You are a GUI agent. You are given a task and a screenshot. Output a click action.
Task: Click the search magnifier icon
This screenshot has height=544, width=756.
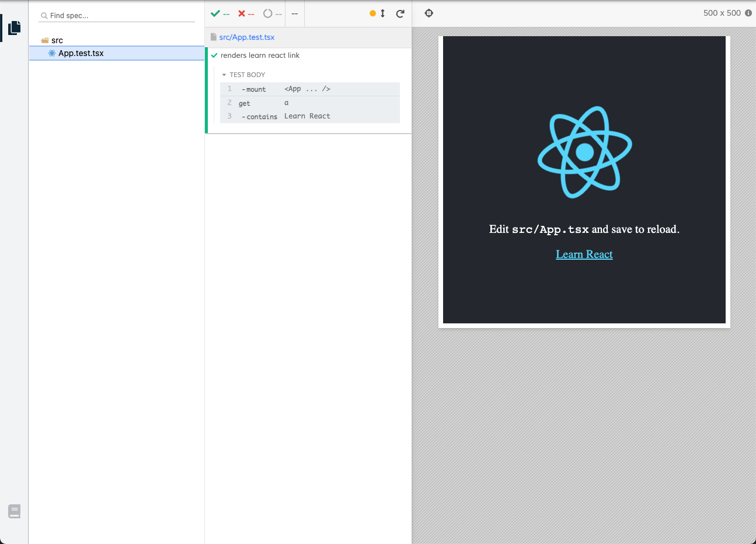pos(44,16)
